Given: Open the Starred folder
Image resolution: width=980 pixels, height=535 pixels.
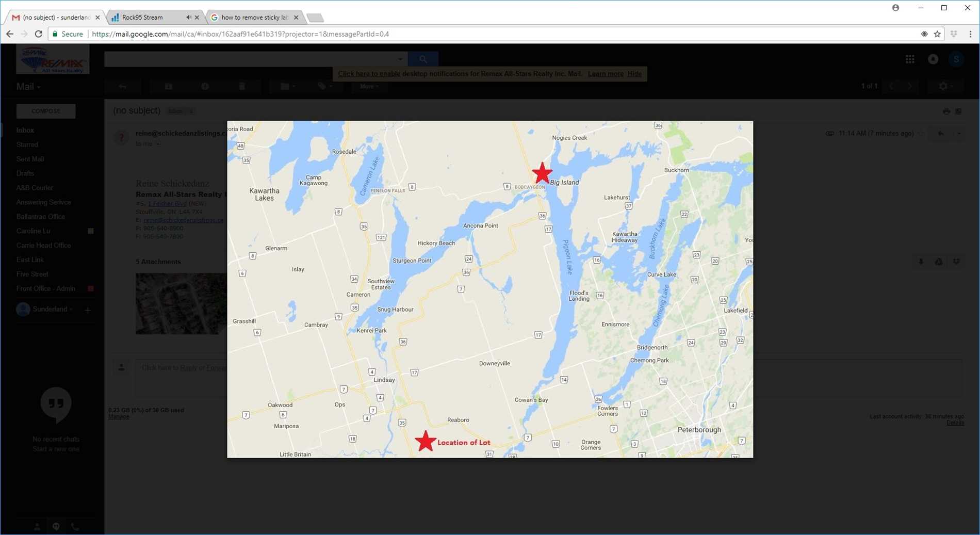Looking at the screenshot, I should 27,145.
